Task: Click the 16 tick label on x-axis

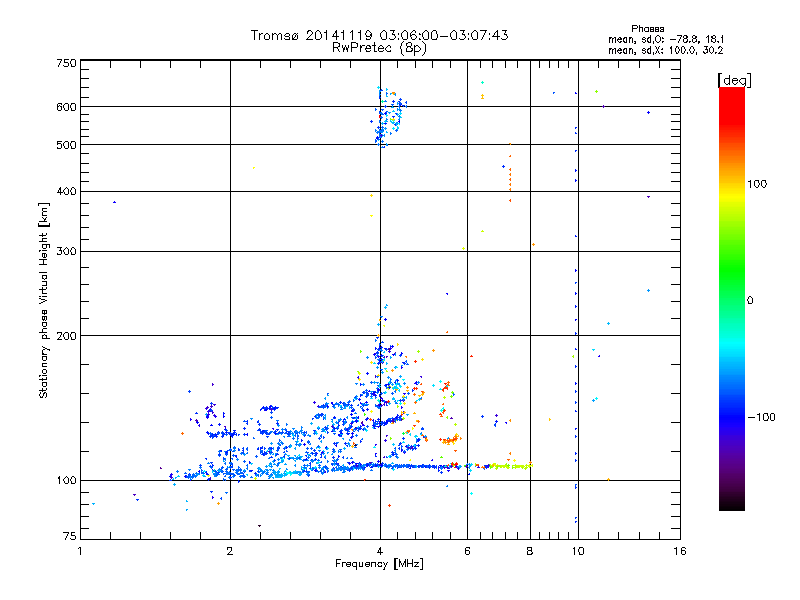Action: [x=679, y=550]
